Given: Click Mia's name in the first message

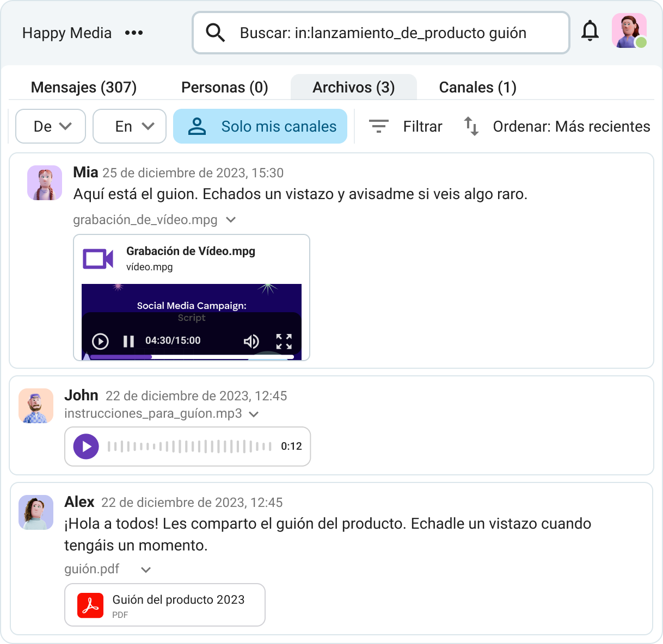Looking at the screenshot, I should tap(86, 172).
